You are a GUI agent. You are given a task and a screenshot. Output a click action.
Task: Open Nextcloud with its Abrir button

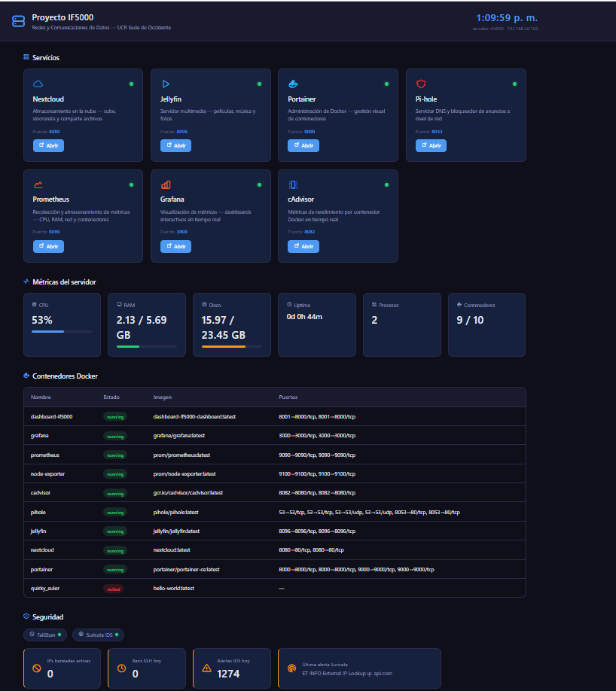[48, 145]
